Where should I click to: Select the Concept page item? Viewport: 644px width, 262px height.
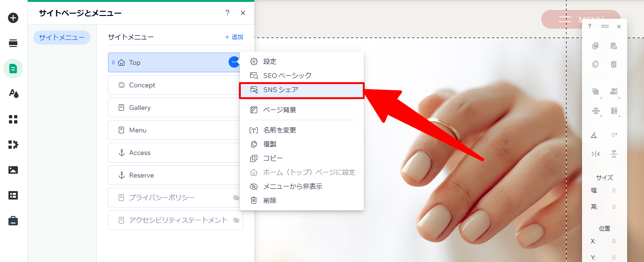tap(175, 85)
